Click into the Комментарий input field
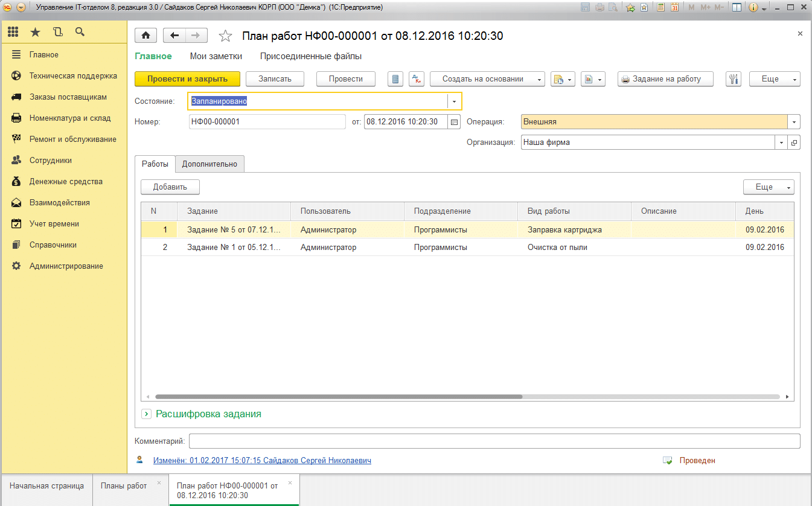The height and width of the screenshot is (506, 812). pyautogui.click(x=494, y=441)
